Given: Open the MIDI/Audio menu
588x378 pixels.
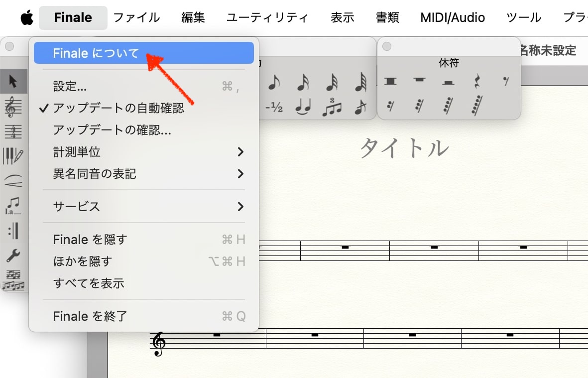Looking at the screenshot, I should tap(453, 17).
